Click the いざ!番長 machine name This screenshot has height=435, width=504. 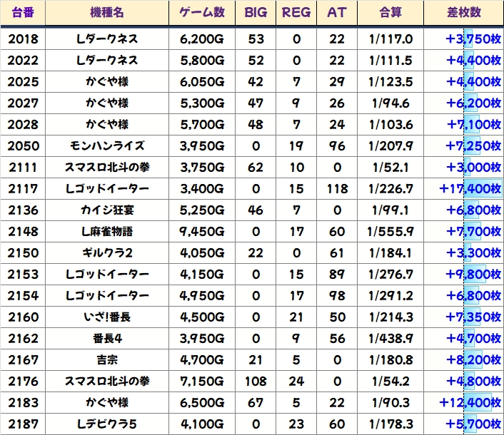tap(107, 317)
